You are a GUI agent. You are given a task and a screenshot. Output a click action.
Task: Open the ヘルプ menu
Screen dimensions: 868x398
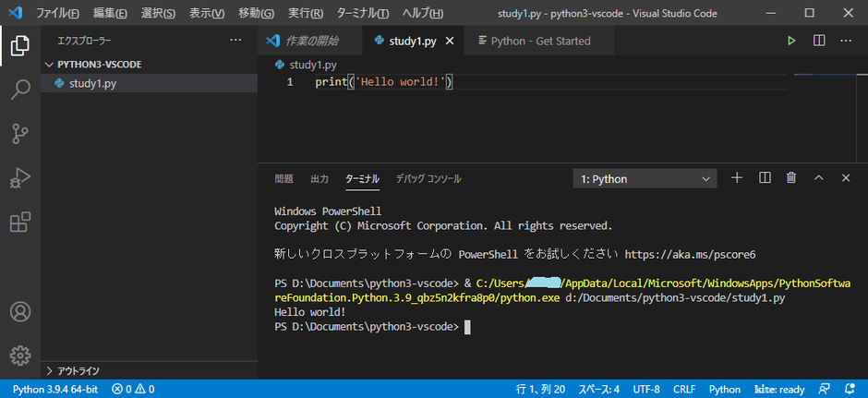coord(422,13)
